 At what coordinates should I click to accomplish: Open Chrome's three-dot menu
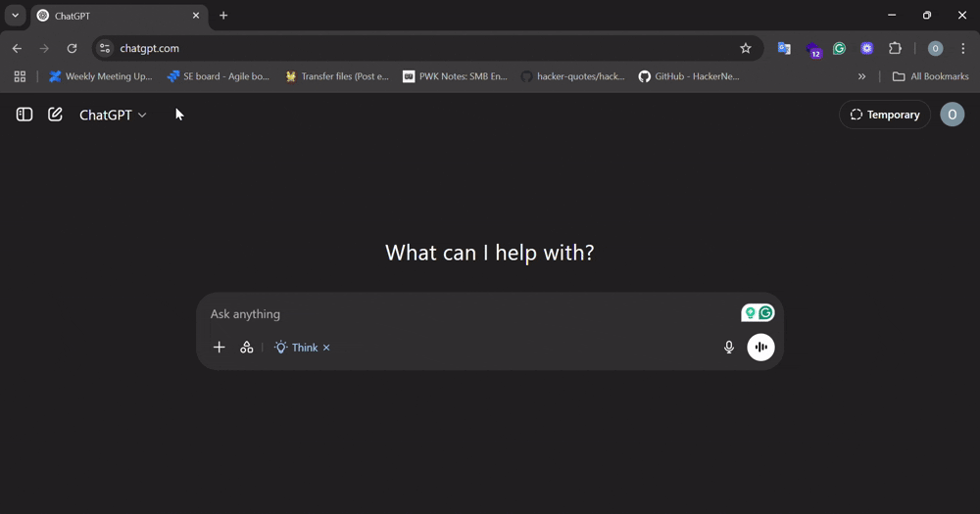coord(962,48)
